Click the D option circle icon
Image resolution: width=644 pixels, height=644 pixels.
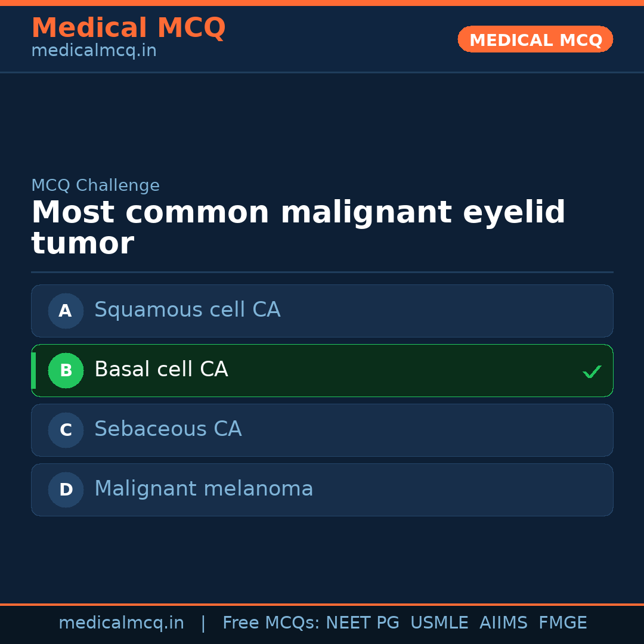66,490
